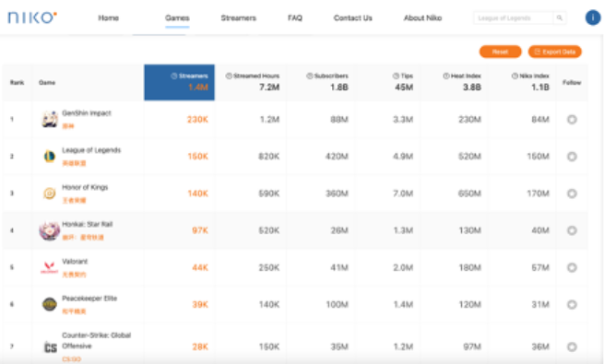
Task: Focus the League of Legends search field
Action: 514,18
